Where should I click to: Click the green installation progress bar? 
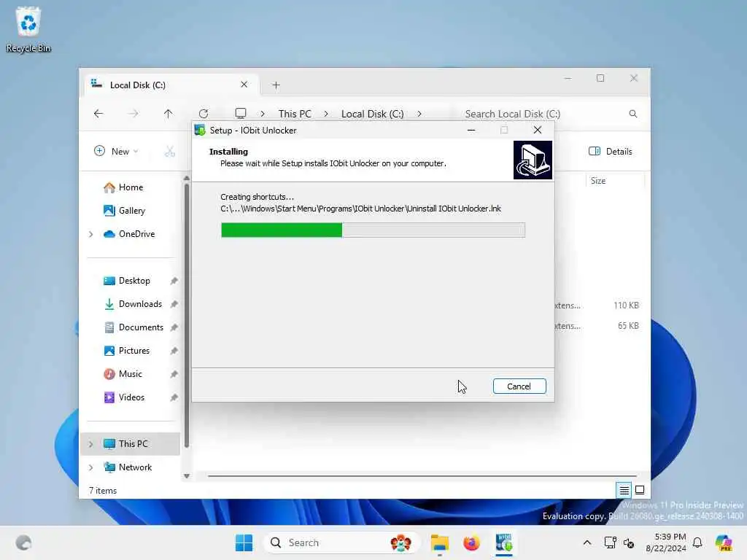tap(373, 230)
